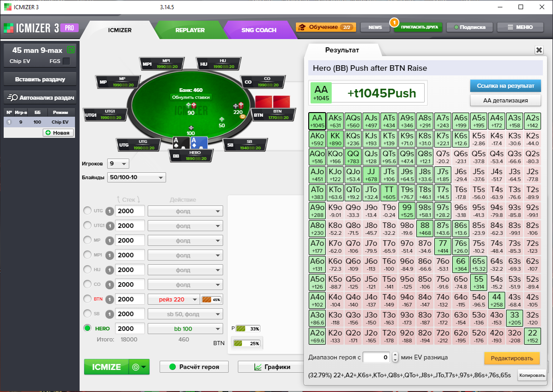Viewport: 553px width, 392px height.
Task: Select the AKs cell in hand grid
Action: pos(335,121)
